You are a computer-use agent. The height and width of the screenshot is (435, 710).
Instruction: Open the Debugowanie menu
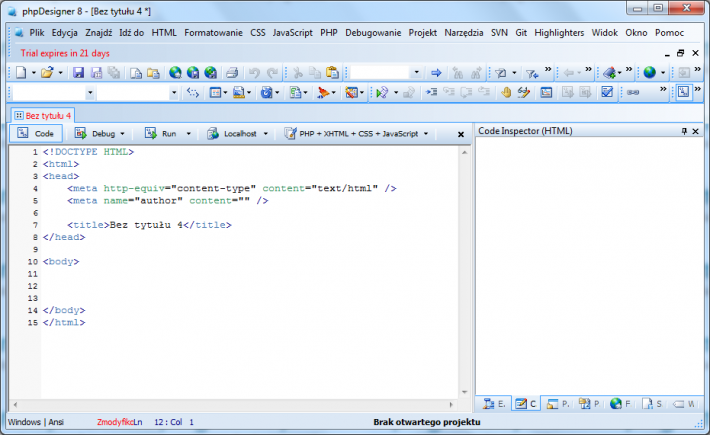[x=373, y=33]
